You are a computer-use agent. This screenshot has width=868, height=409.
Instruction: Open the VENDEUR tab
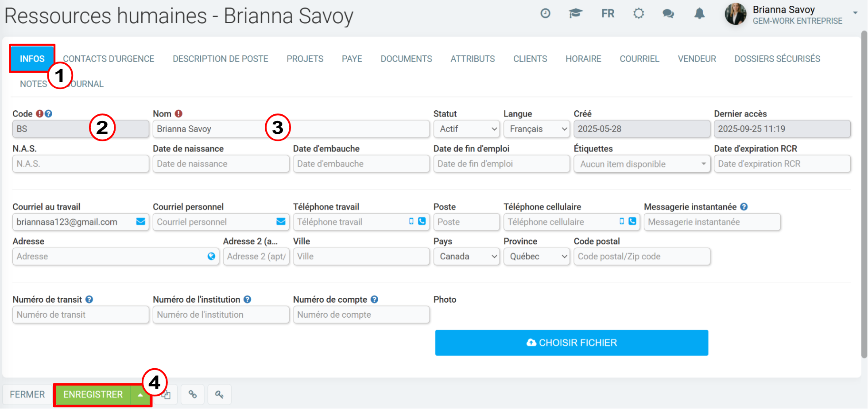click(x=697, y=59)
